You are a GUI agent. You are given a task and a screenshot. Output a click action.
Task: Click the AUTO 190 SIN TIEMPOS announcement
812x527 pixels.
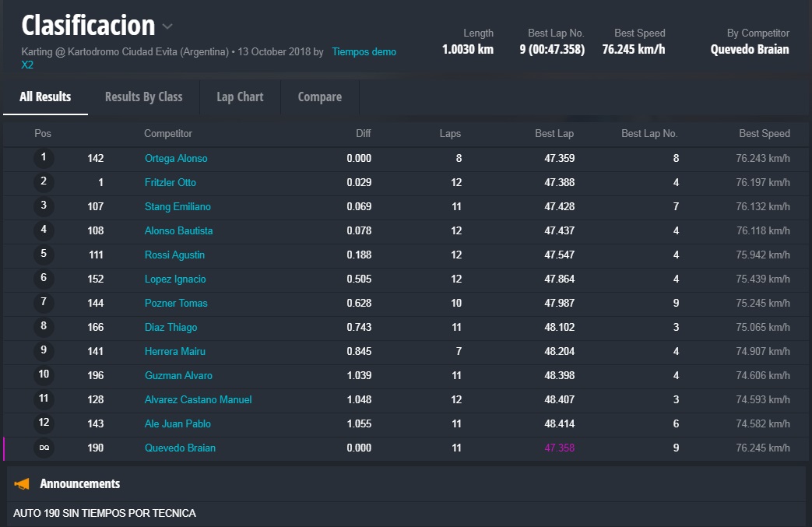click(104, 513)
